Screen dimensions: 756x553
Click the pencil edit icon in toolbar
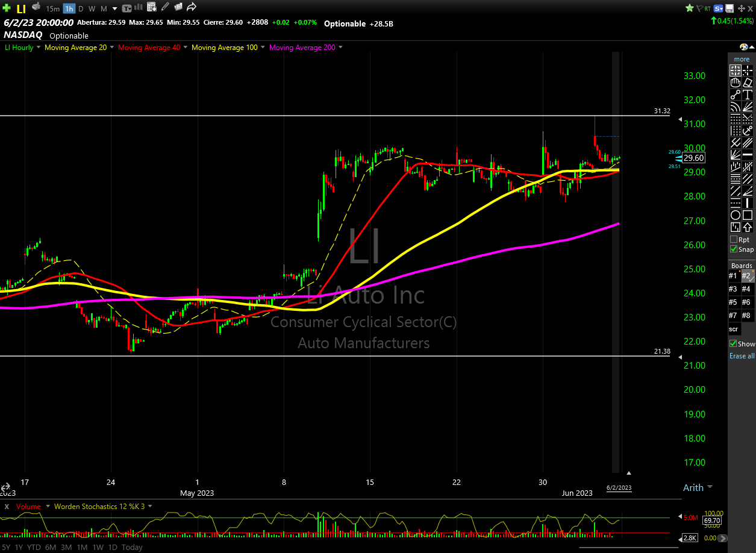[x=165, y=8]
